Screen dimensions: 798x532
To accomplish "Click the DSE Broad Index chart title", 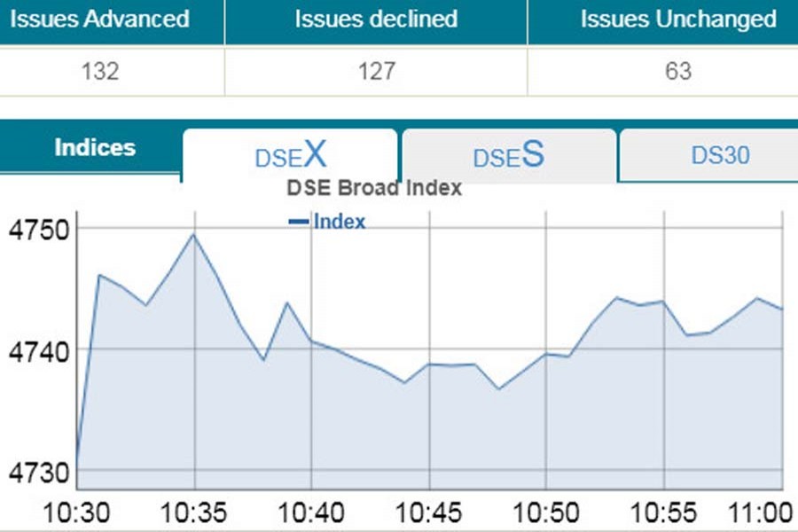I will [373, 187].
